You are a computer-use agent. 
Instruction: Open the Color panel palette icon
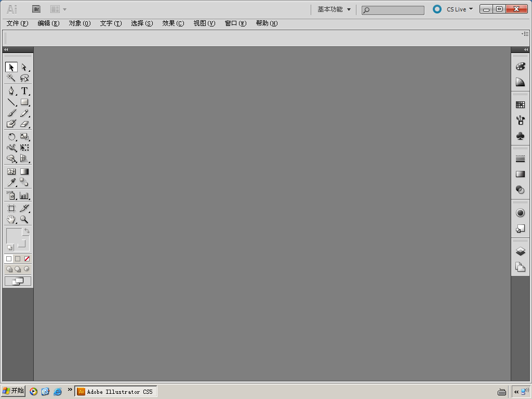click(520, 66)
